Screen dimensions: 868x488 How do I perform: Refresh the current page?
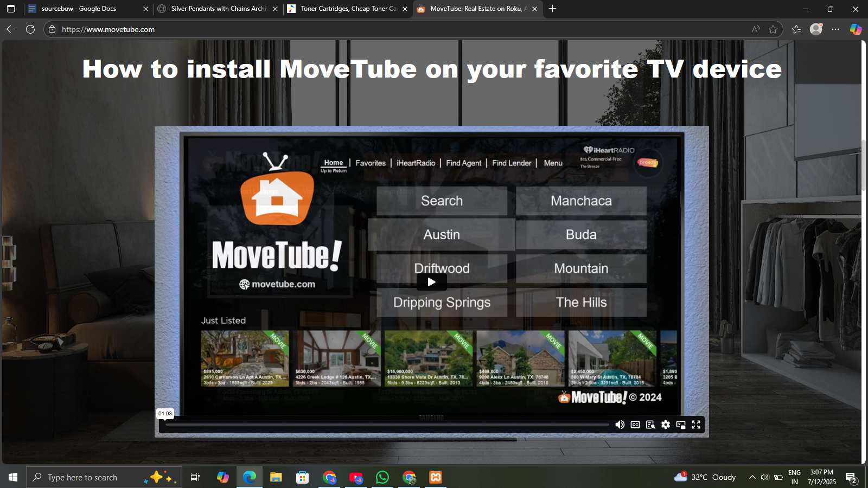click(x=30, y=29)
